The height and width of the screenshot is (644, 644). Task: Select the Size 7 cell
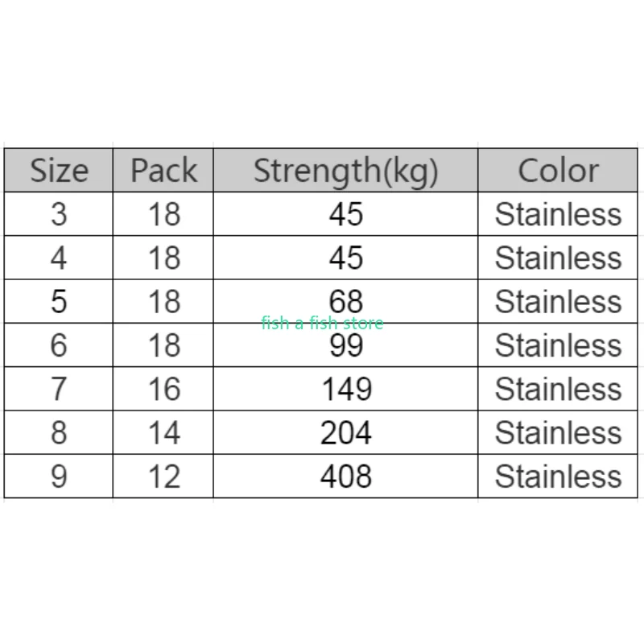59,389
